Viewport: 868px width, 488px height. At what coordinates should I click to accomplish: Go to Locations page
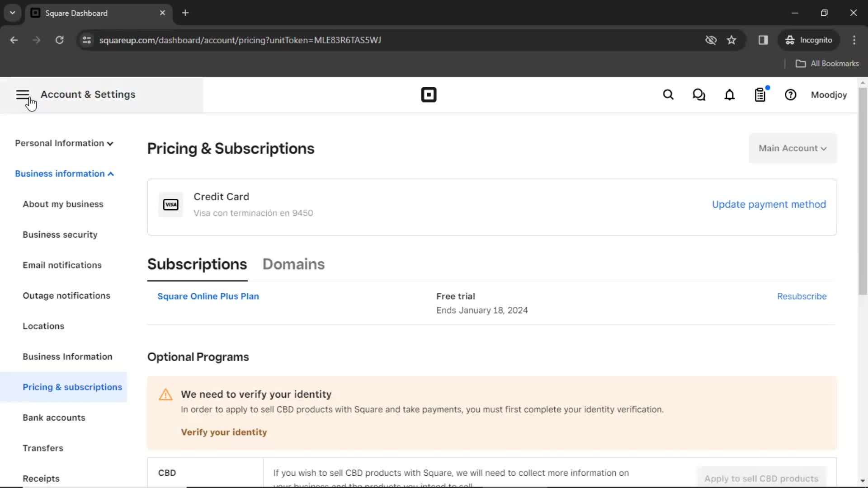coord(43,326)
